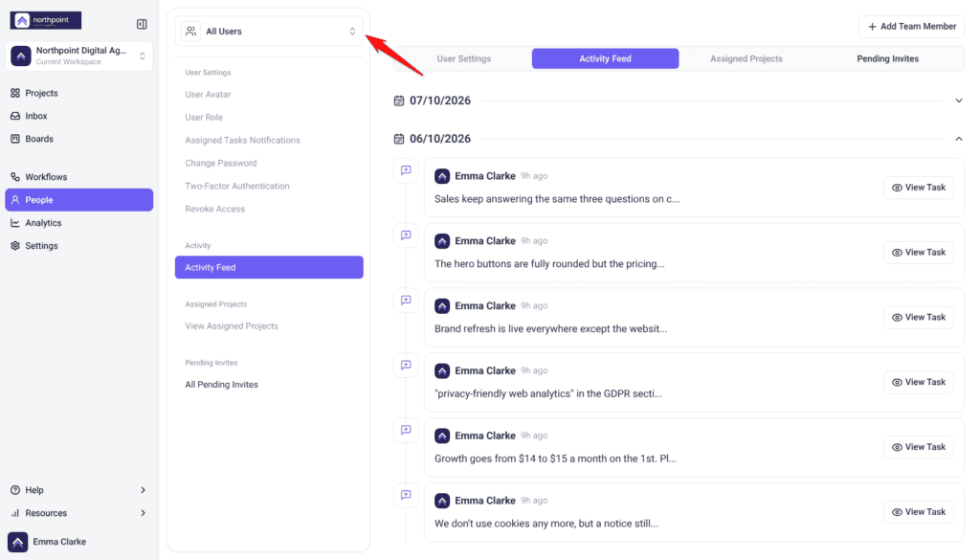Screen dimensions: 980x560
Task: Click the Northpoint logo
Action: 46,21
